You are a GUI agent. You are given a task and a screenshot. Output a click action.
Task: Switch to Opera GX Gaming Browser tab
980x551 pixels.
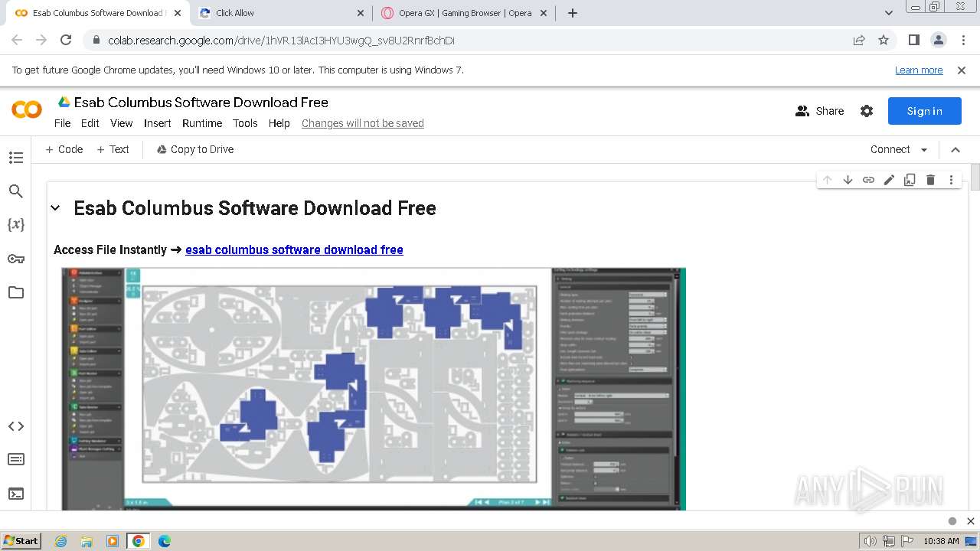(465, 13)
